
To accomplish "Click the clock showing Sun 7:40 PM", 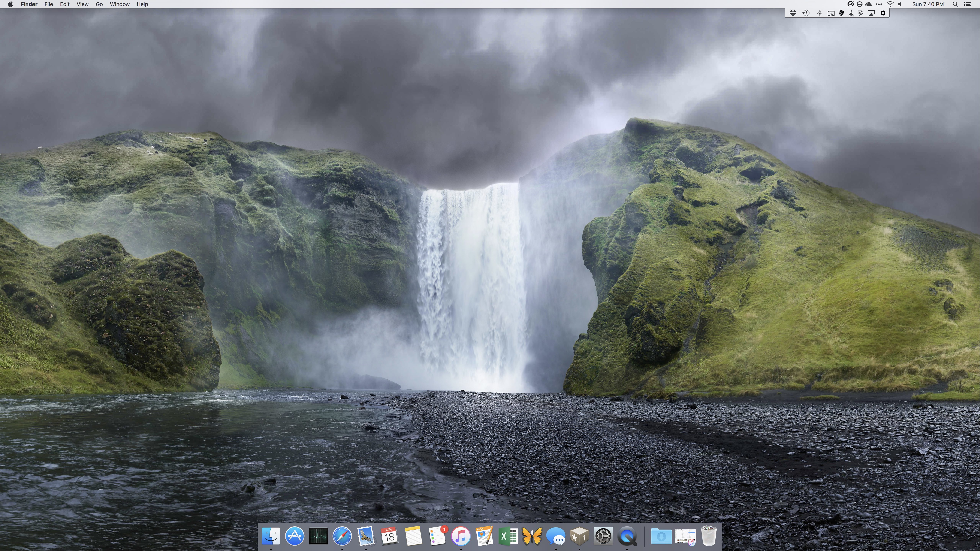I will (x=928, y=4).
